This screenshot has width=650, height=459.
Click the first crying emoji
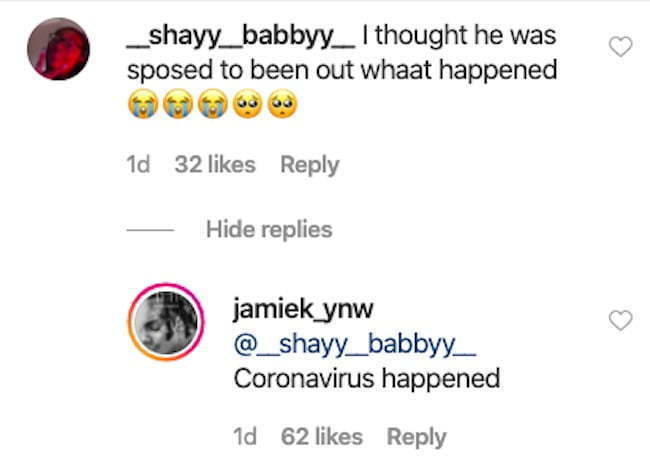143,104
